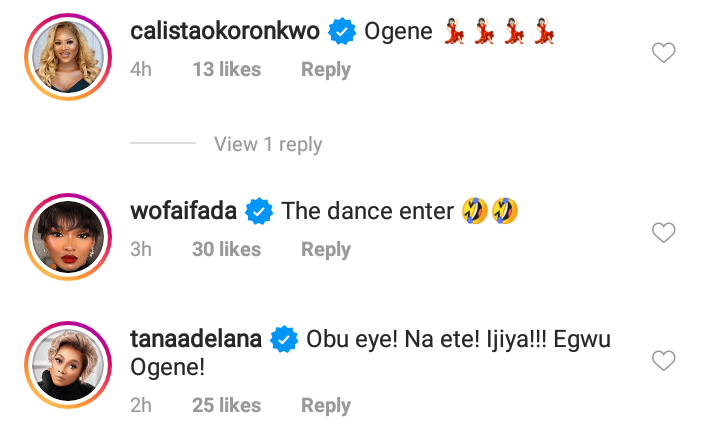
Task: Open the calistaokoronkwo username link
Action: 225,32
